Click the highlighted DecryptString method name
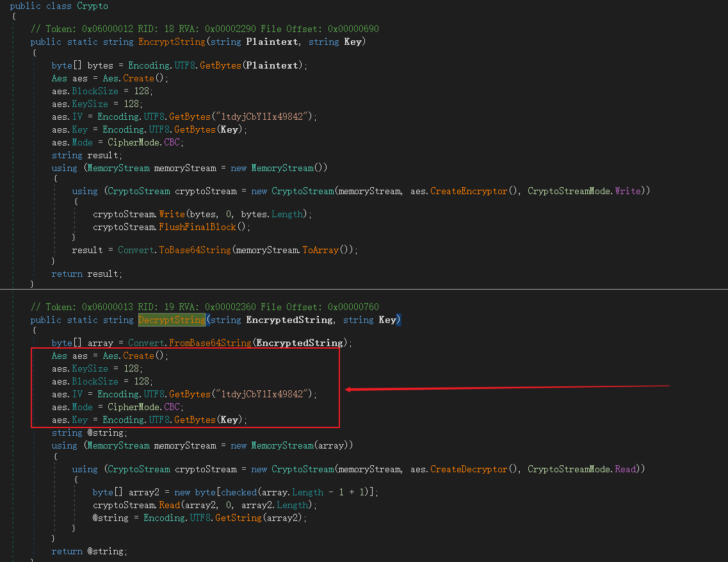The width and height of the screenshot is (728, 562). [172, 320]
